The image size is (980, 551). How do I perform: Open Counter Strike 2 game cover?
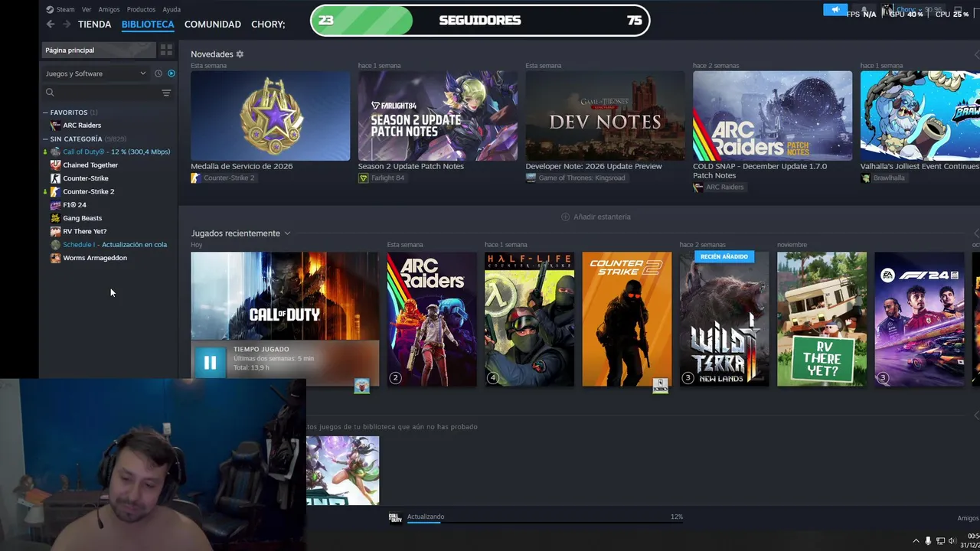(x=627, y=319)
